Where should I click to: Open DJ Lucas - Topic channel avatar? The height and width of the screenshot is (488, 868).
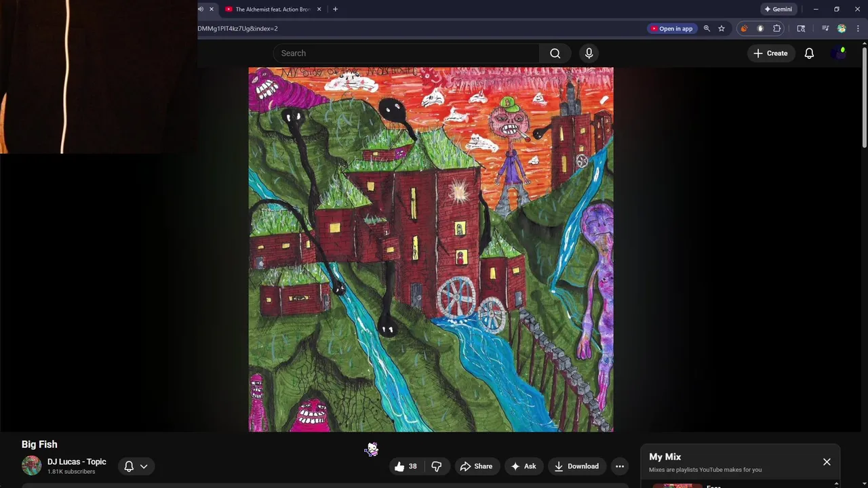(31, 466)
